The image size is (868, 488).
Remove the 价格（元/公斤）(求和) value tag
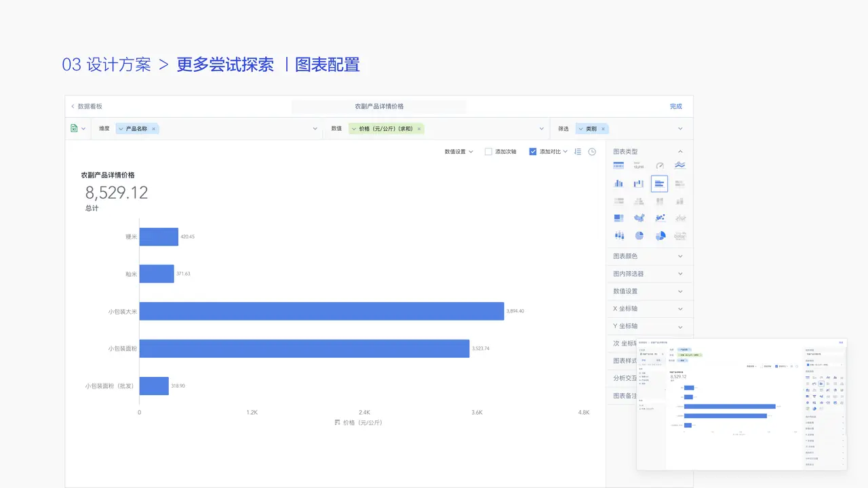(419, 129)
